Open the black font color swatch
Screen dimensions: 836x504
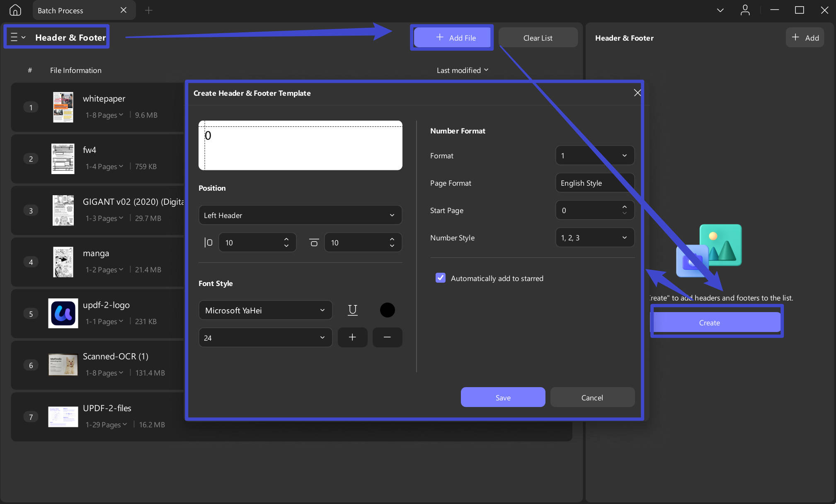387,310
